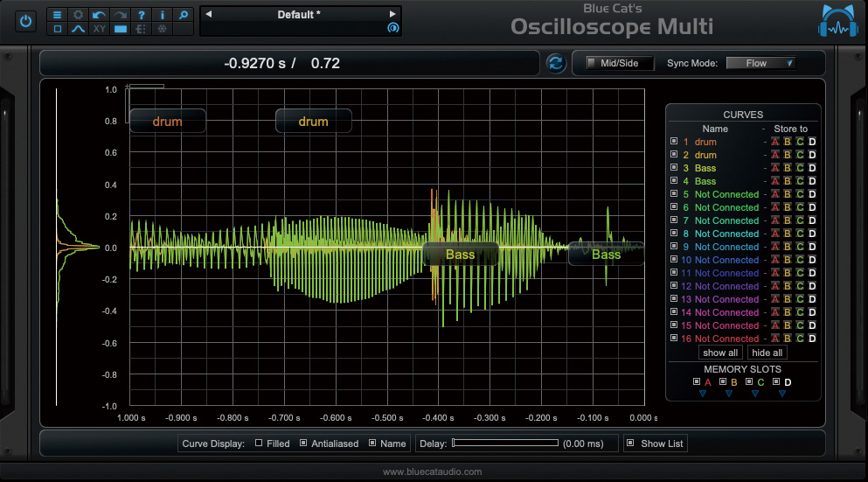Click the show all curves button

720,353
